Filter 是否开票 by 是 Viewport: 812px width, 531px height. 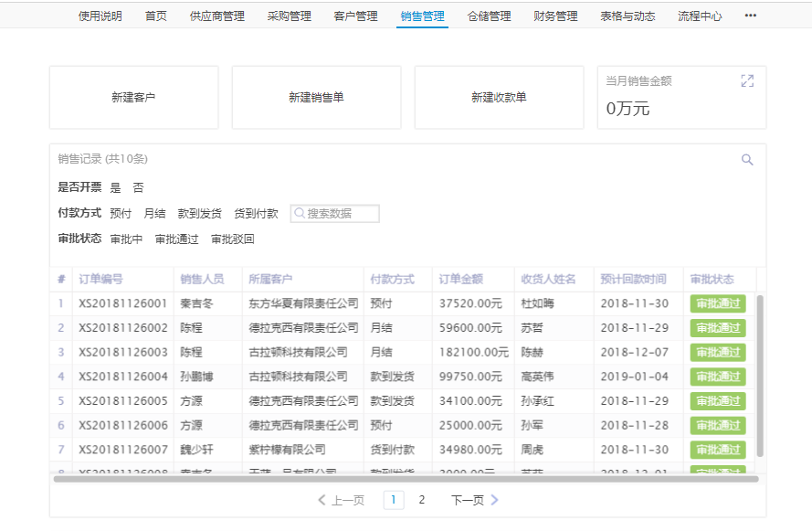[x=115, y=187]
